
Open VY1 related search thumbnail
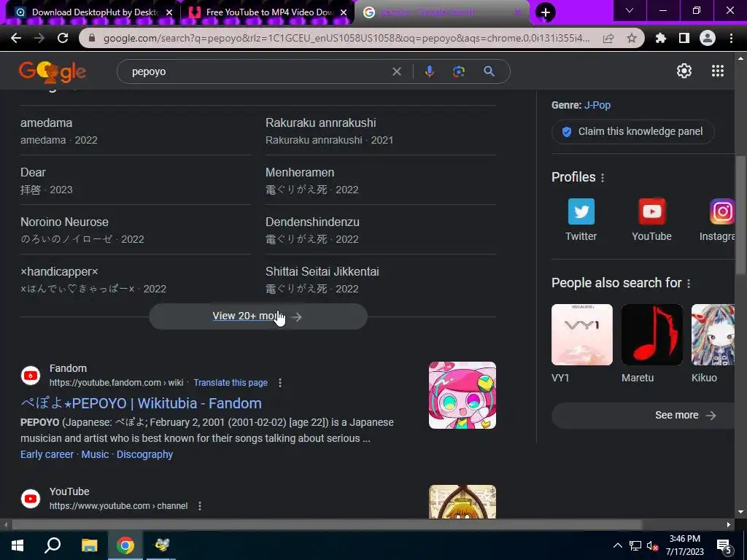(581, 335)
